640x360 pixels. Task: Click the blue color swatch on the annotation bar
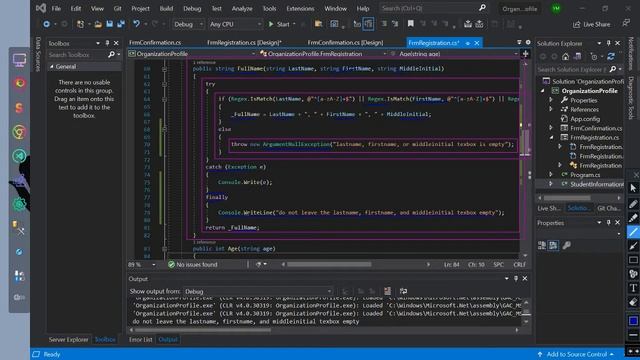tap(633, 321)
